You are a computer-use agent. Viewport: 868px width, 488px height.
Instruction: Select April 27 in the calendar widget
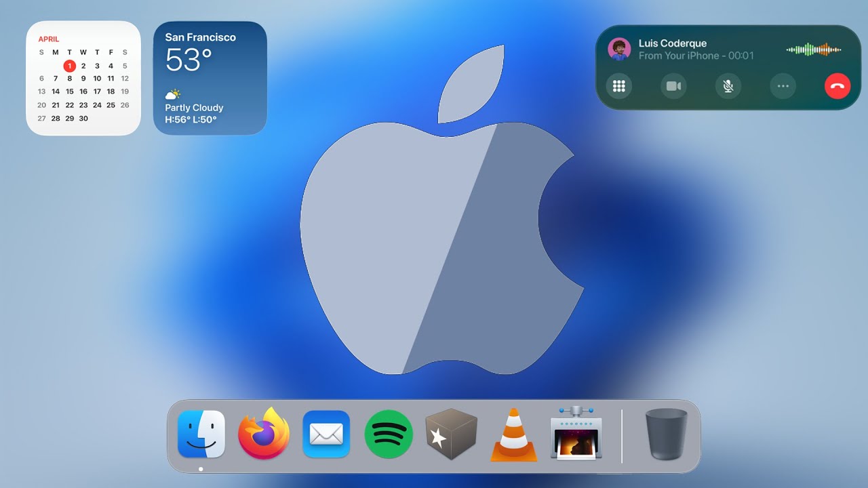[x=41, y=118]
